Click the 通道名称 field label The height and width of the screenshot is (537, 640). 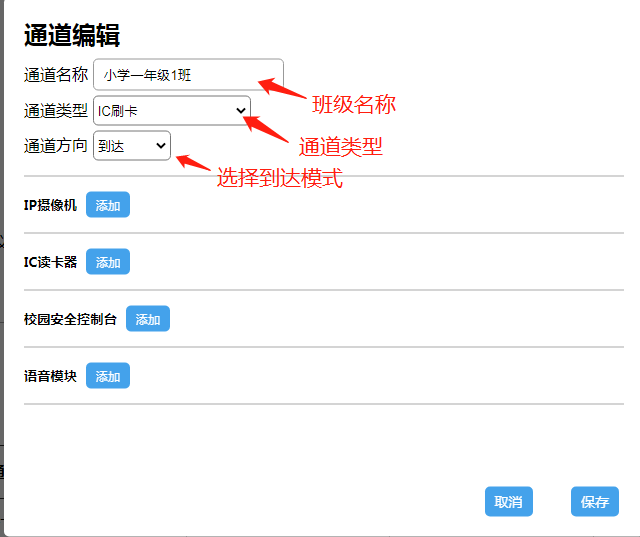[56, 75]
